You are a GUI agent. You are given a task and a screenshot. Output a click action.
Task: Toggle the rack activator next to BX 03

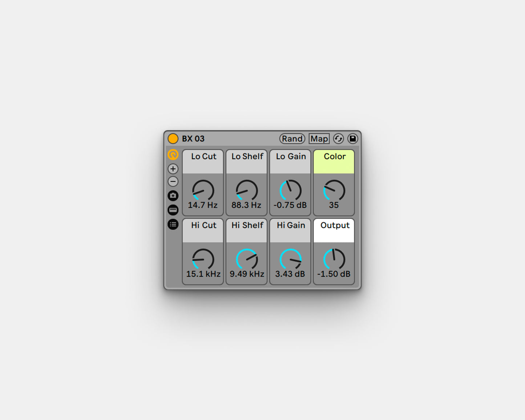click(173, 138)
